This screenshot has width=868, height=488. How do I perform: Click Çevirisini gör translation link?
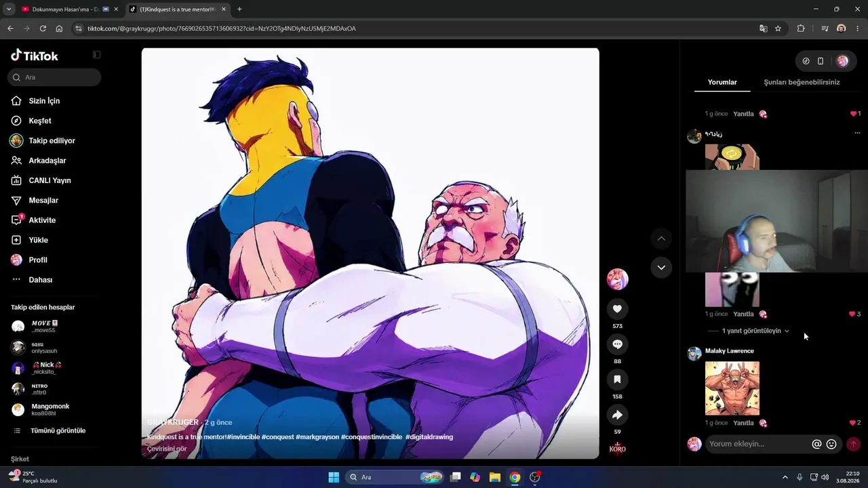coord(167,449)
